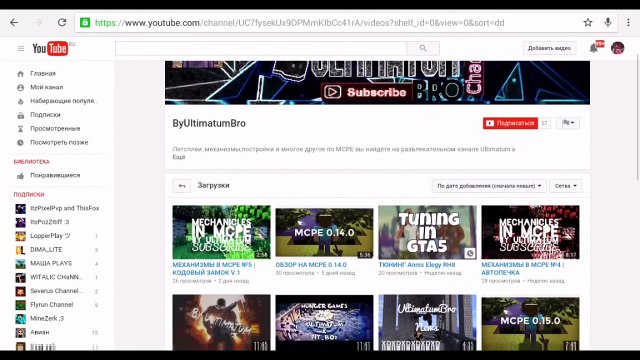Click the back arrow beside Загрузки

tap(182, 186)
